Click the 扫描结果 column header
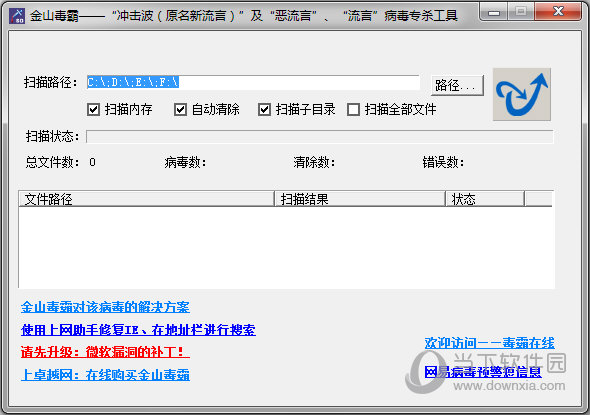This screenshot has width=590, height=415. pyautogui.click(x=360, y=199)
